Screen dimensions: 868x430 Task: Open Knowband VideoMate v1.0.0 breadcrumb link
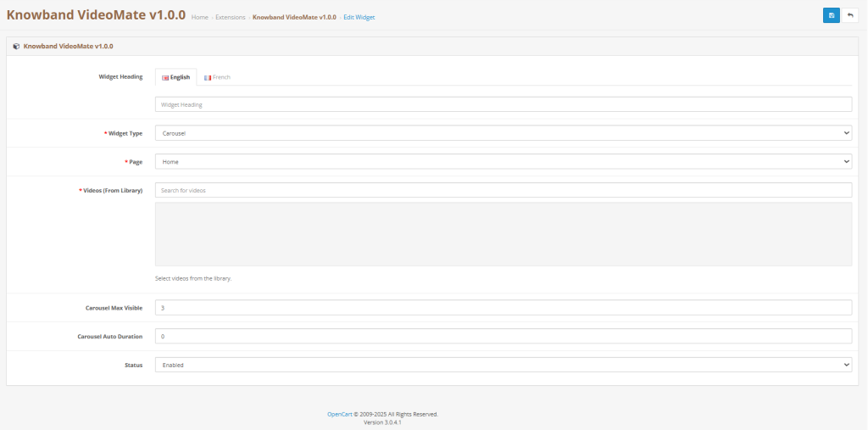(294, 18)
